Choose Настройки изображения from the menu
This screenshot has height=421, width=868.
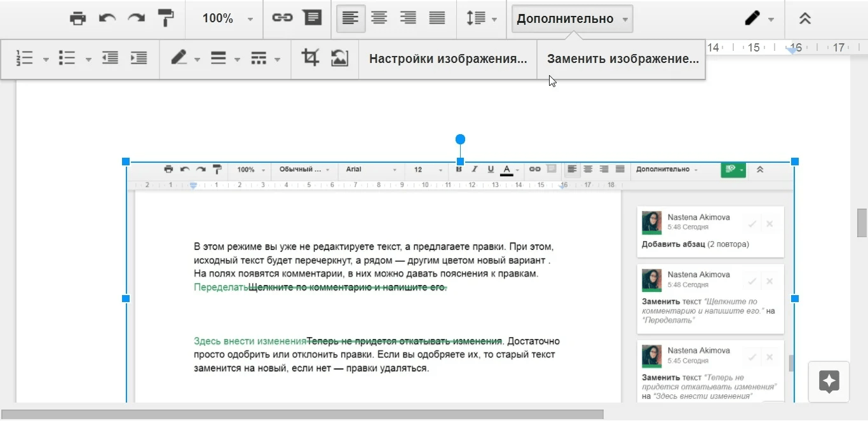(447, 59)
